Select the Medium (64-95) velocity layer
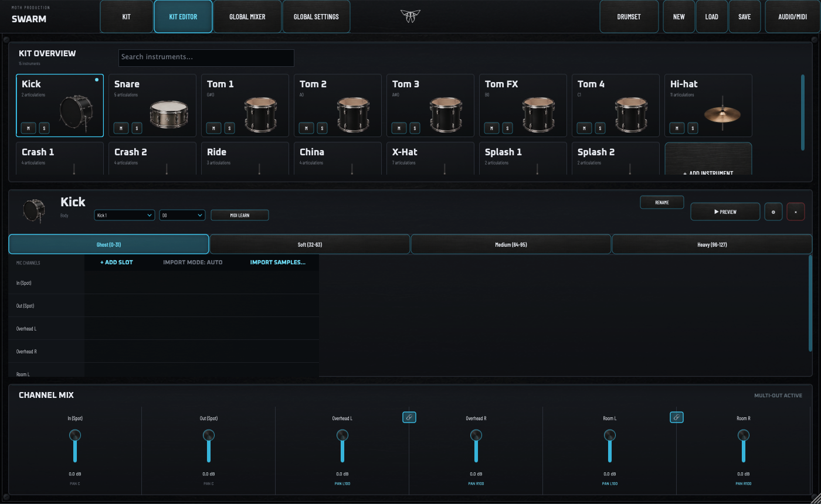This screenshot has width=821, height=504. pyautogui.click(x=511, y=244)
